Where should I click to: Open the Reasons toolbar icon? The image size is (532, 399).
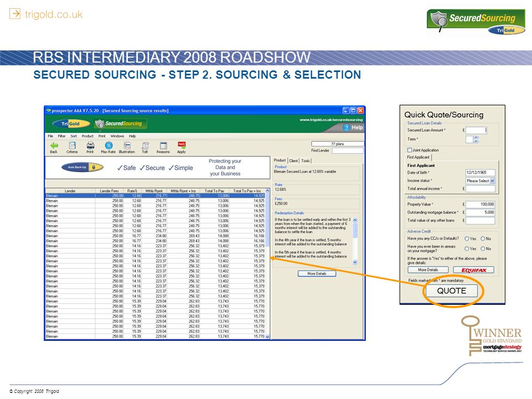tap(163, 146)
